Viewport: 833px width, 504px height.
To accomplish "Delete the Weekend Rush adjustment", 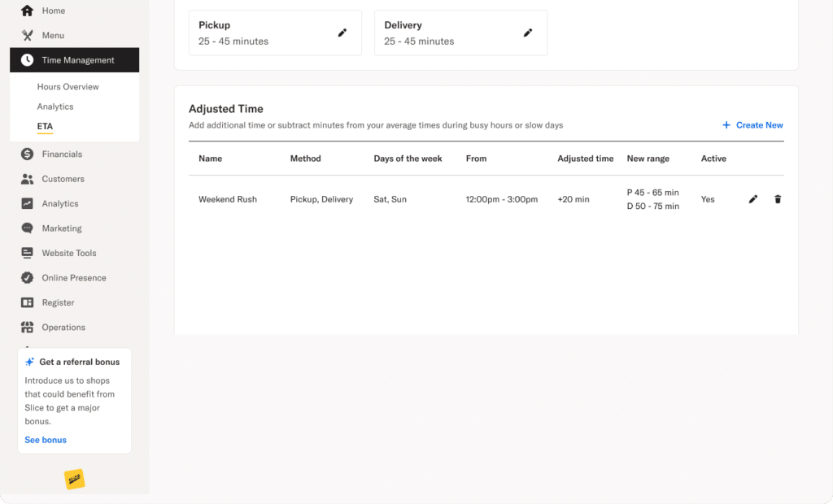I will [x=778, y=199].
